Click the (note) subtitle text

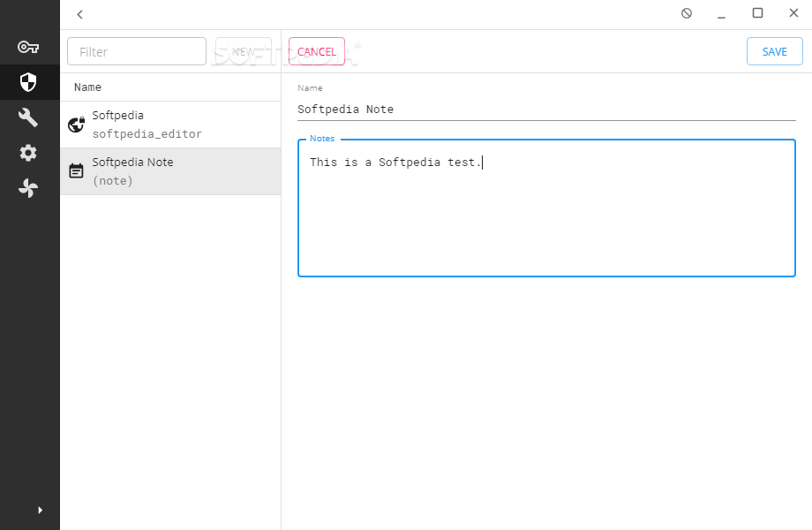pos(112,181)
